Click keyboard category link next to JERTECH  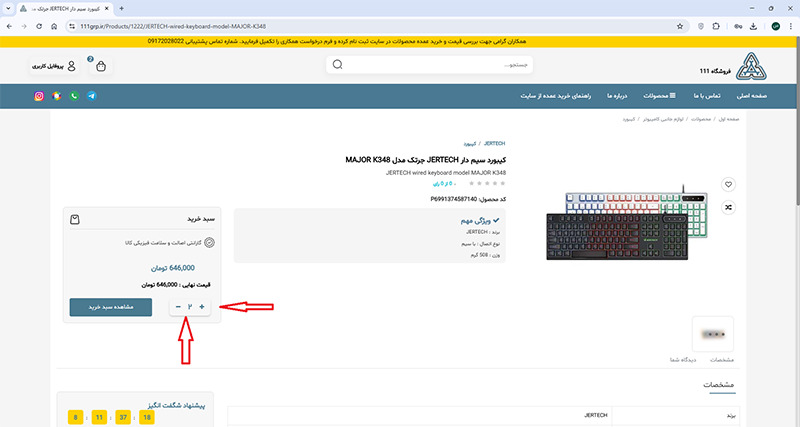469,144
